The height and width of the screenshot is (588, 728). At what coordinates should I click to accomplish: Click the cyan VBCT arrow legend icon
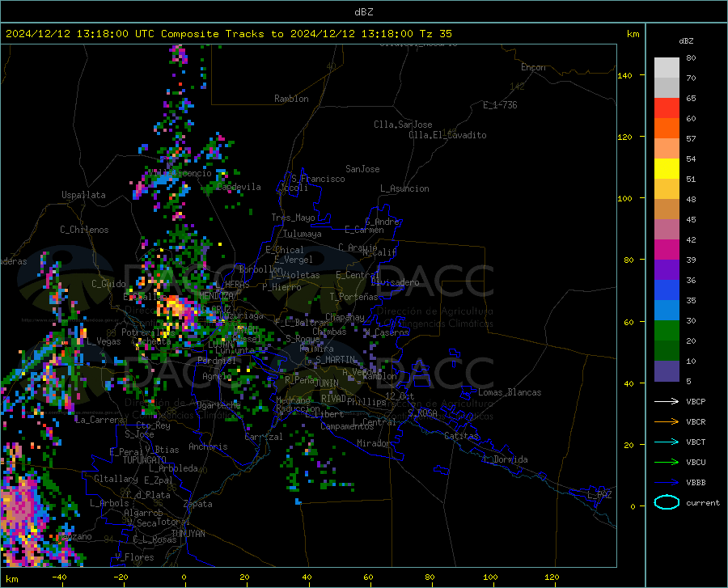667,442
